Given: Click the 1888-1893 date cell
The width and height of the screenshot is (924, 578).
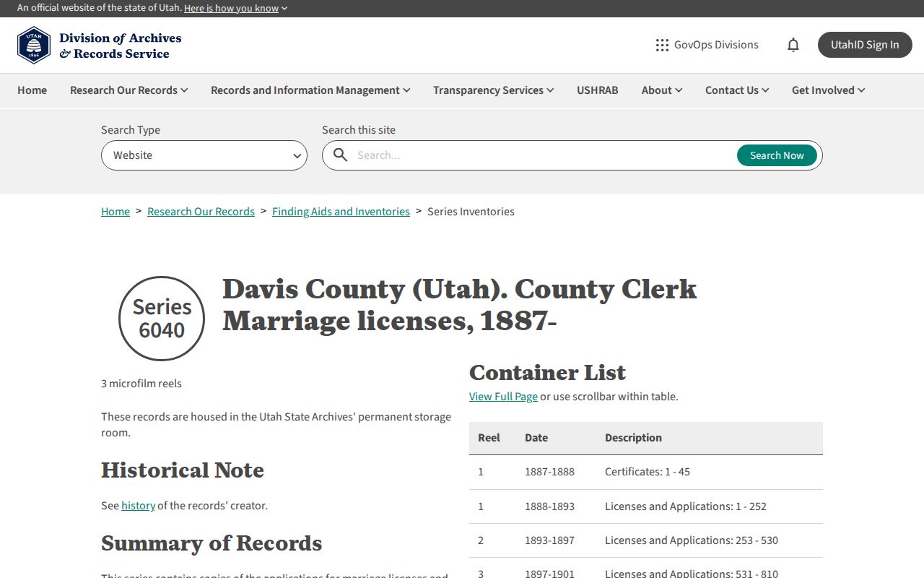Looking at the screenshot, I should pos(549,506).
